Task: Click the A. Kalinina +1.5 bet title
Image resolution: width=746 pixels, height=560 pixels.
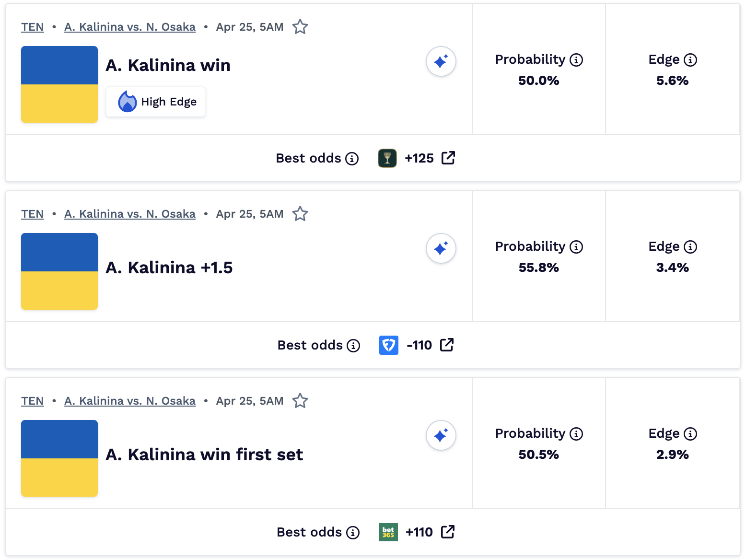Action: tap(169, 268)
